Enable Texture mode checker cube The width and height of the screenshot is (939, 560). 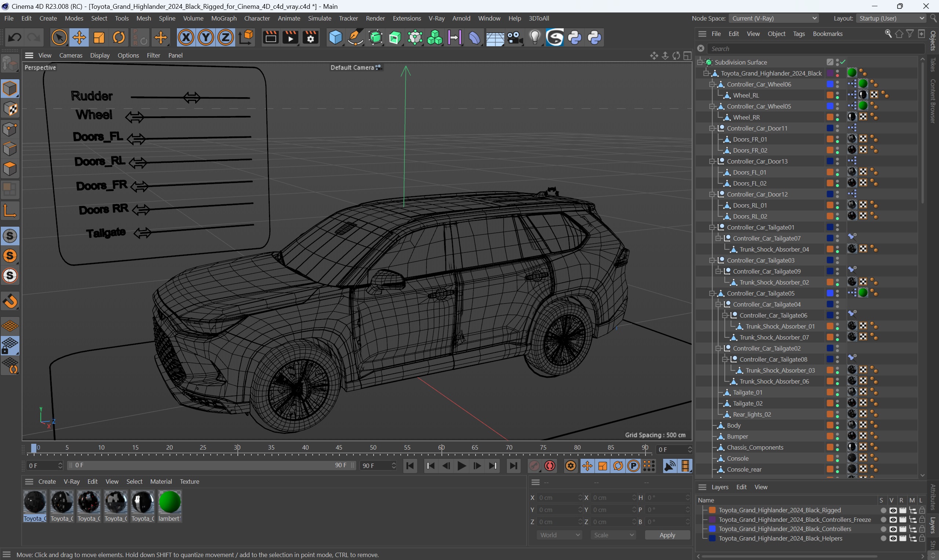click(10, 109)
